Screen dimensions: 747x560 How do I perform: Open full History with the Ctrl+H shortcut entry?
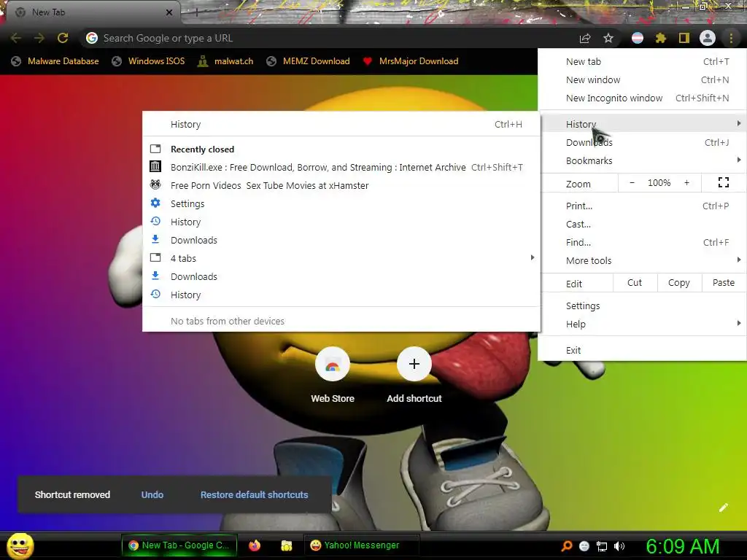341,124
